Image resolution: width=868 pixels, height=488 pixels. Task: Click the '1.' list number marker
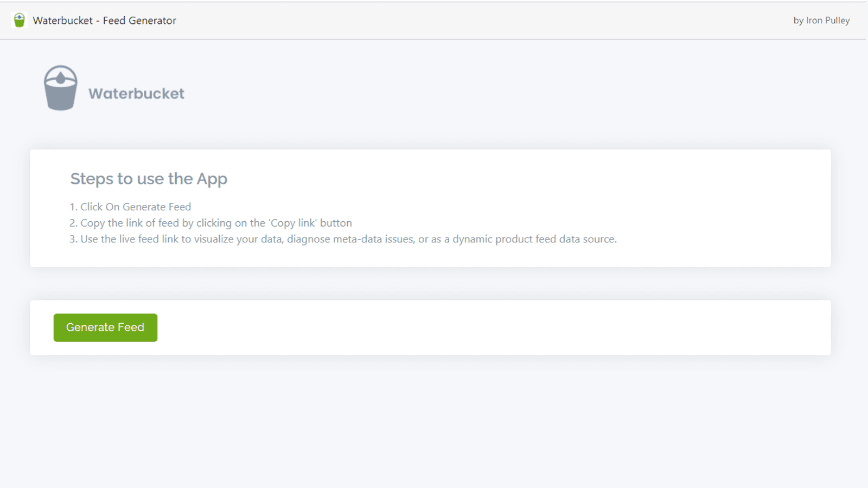click(73, 207)
